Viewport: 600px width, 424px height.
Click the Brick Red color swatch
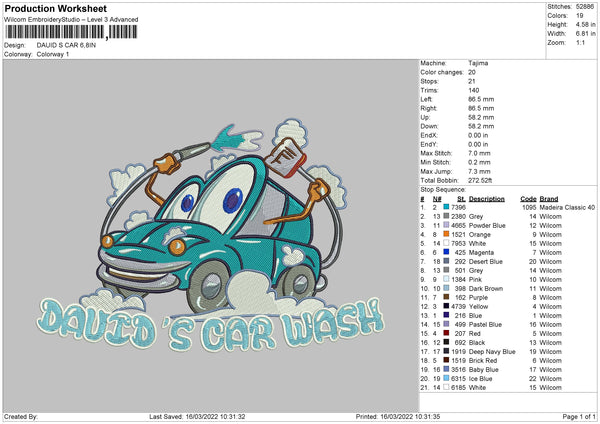click(x=446, y=360)
